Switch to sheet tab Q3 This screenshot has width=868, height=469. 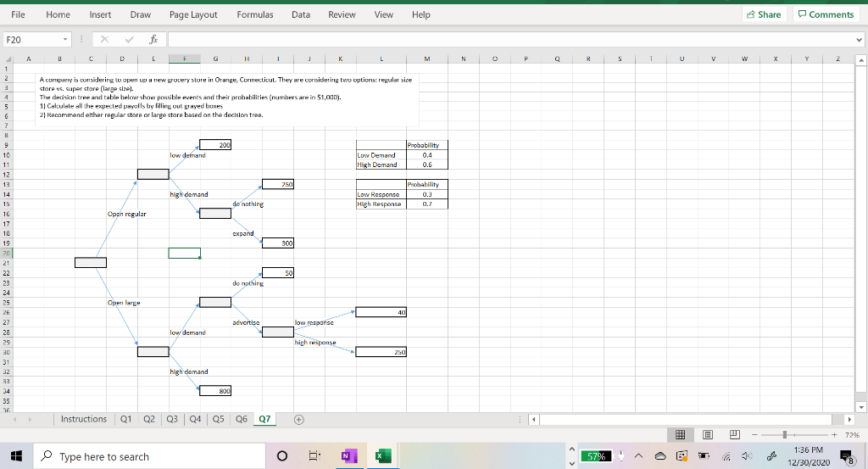172,419
